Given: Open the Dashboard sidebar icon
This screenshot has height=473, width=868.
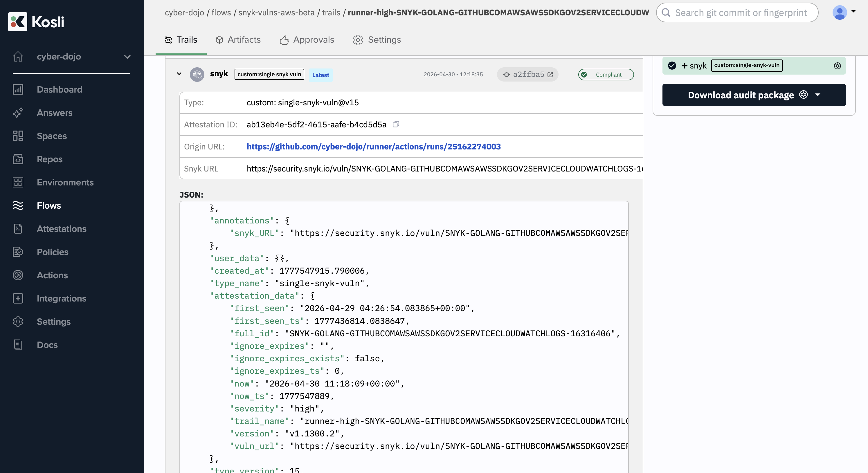Looking at the screenshot, I should tap(18, 90).
